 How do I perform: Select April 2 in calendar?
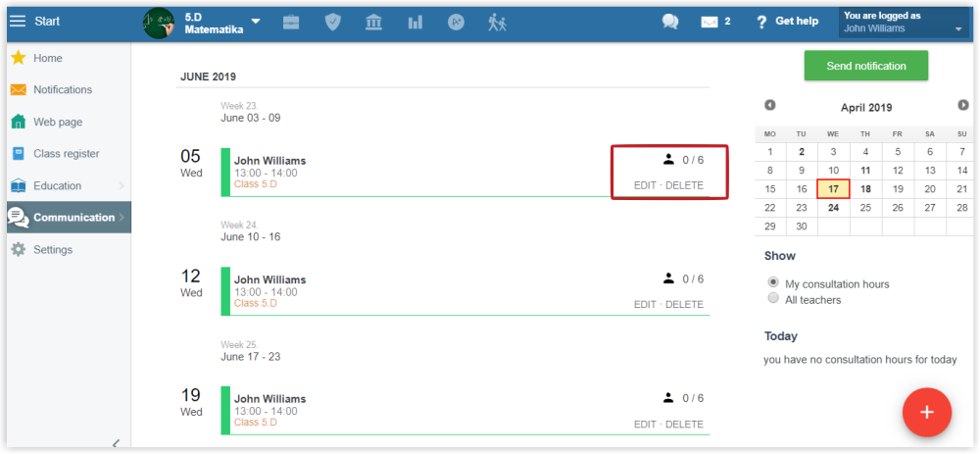coord(802,151)
